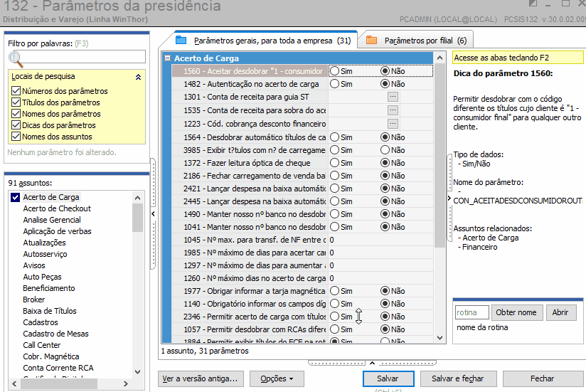Click the blue folder icon on Parâmetros gerais tab

(181, 40)
